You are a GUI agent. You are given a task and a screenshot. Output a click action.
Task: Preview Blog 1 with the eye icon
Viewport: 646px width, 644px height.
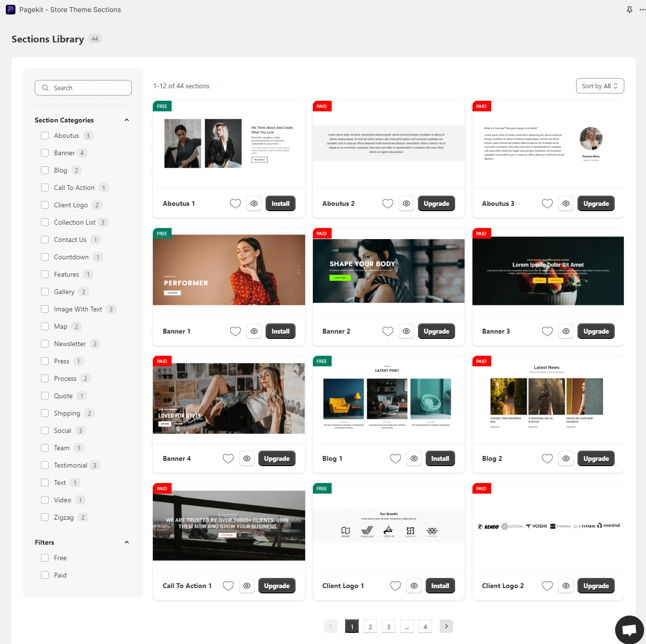coord(414,458)
